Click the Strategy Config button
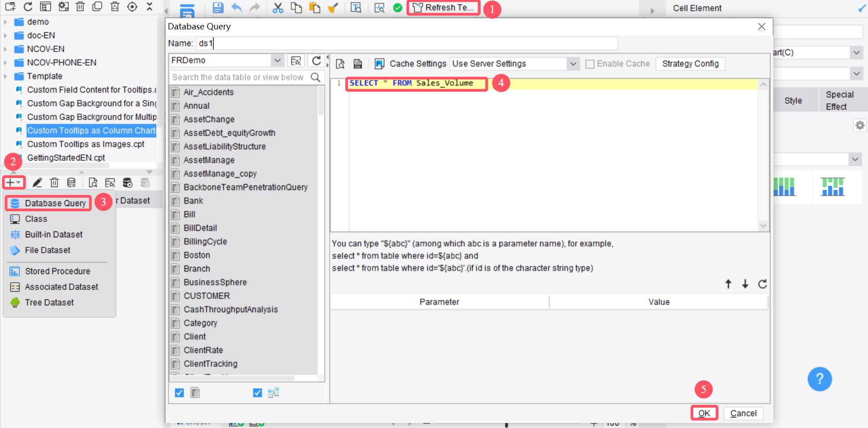 [690, 63]
